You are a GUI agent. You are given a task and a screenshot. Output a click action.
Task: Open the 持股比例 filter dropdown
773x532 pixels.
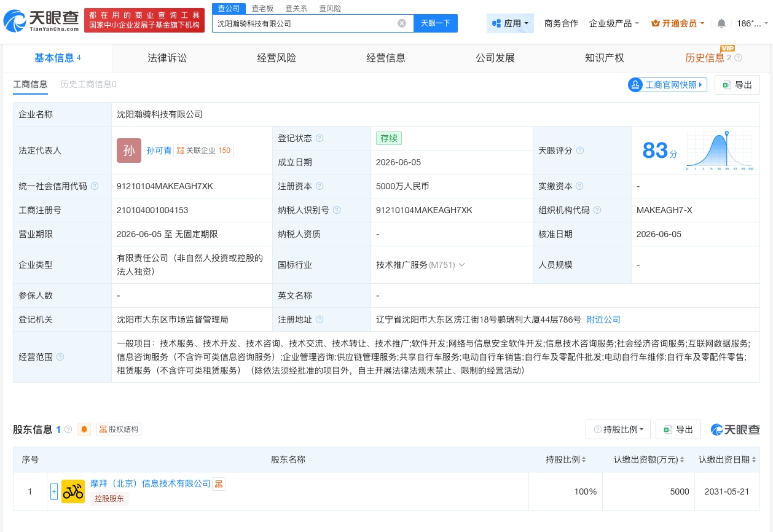point(618,429)
